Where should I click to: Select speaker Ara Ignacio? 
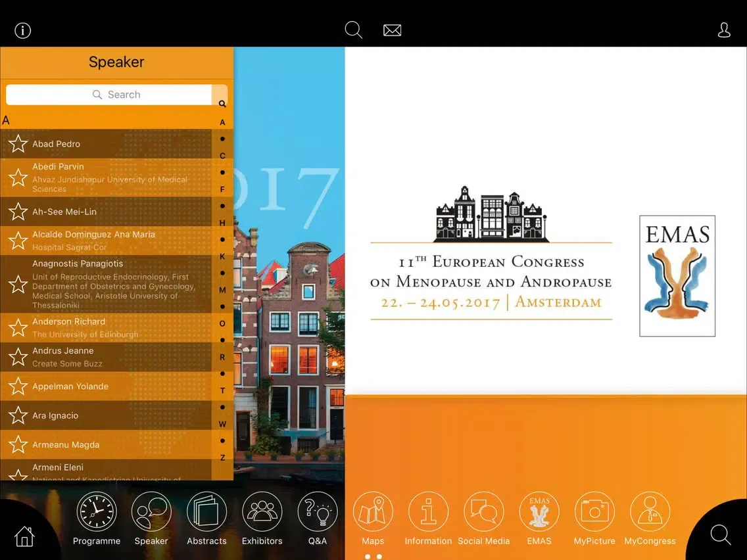[106, 415]
